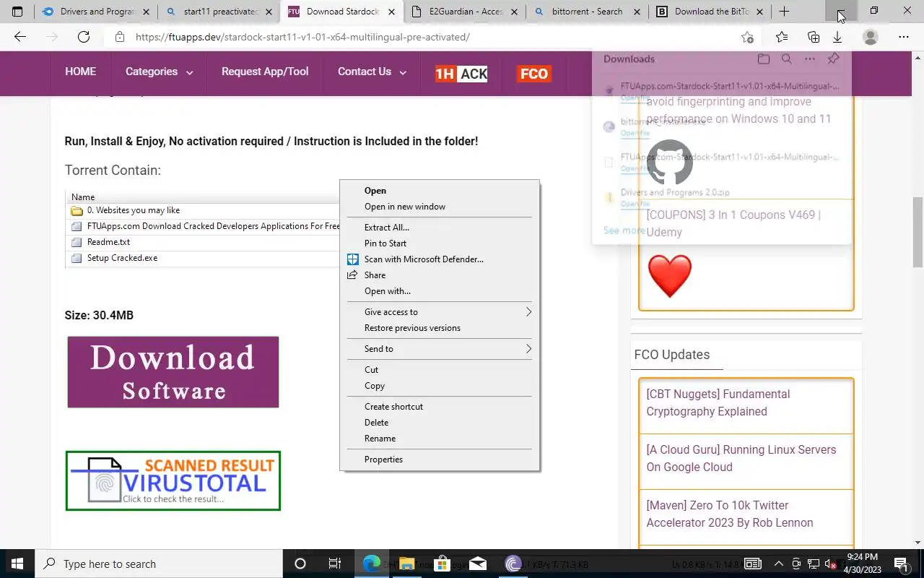Open the Favorites list icon in toolbar

[782, 37]
